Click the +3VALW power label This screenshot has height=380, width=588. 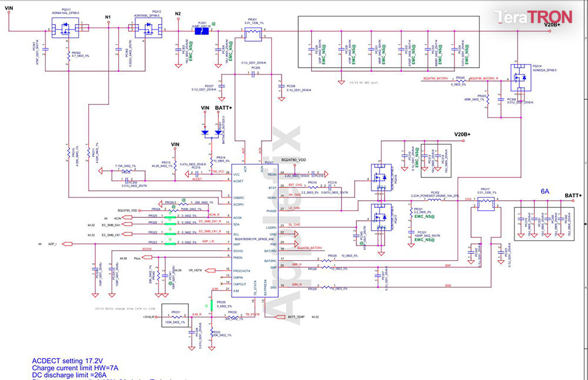[149, 317]
